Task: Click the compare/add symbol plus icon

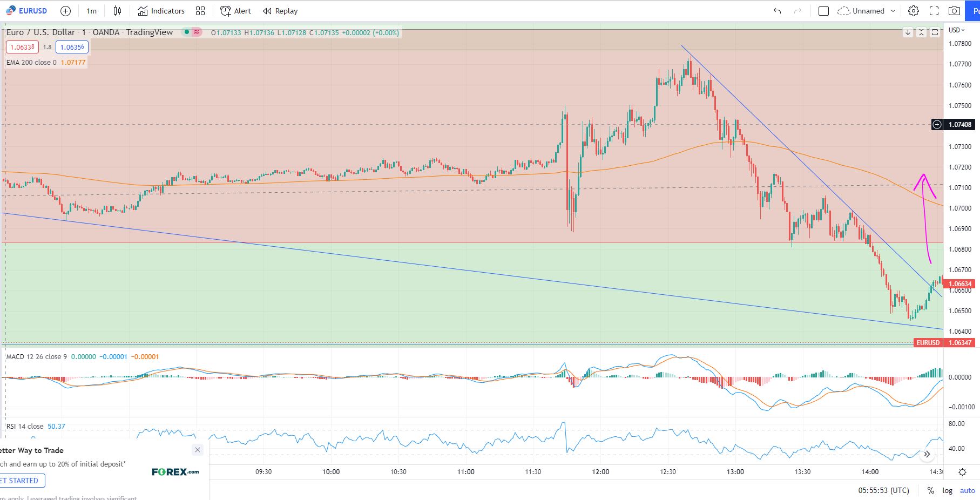Action: 65,11
